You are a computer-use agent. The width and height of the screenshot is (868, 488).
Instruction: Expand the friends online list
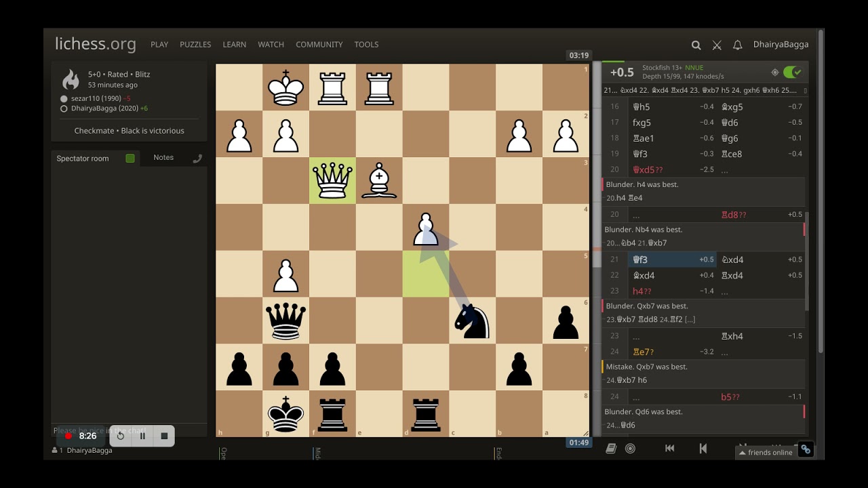point(766,453)
